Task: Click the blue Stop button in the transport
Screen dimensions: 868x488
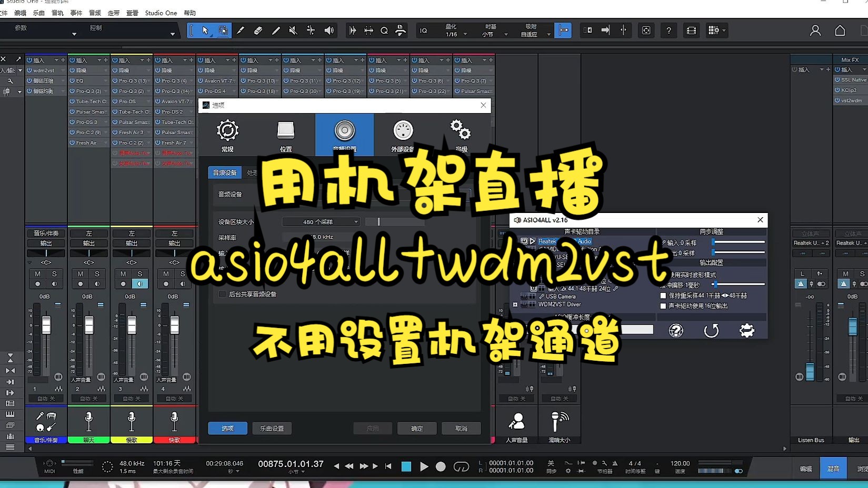Action: pyautogui.click(x=406, y=466)
